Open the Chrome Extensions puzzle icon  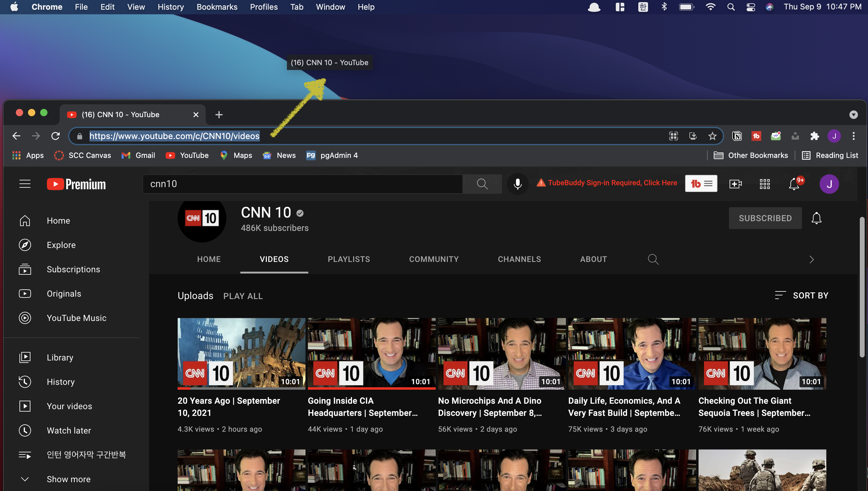click(x=815, y=136)
